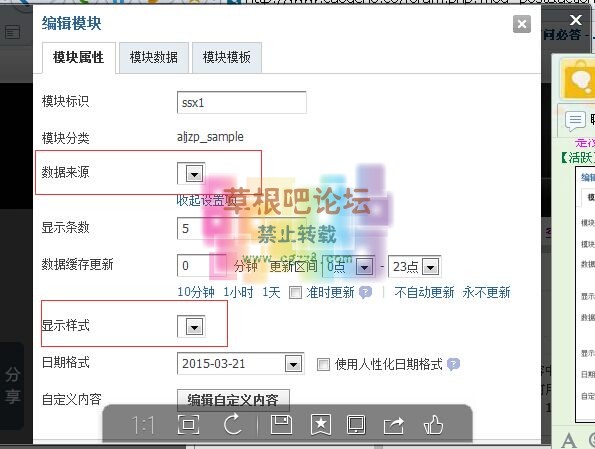Click the 永不更新 link
The width and height of the screenshot is (595, 449).
(x=486, y=292)
